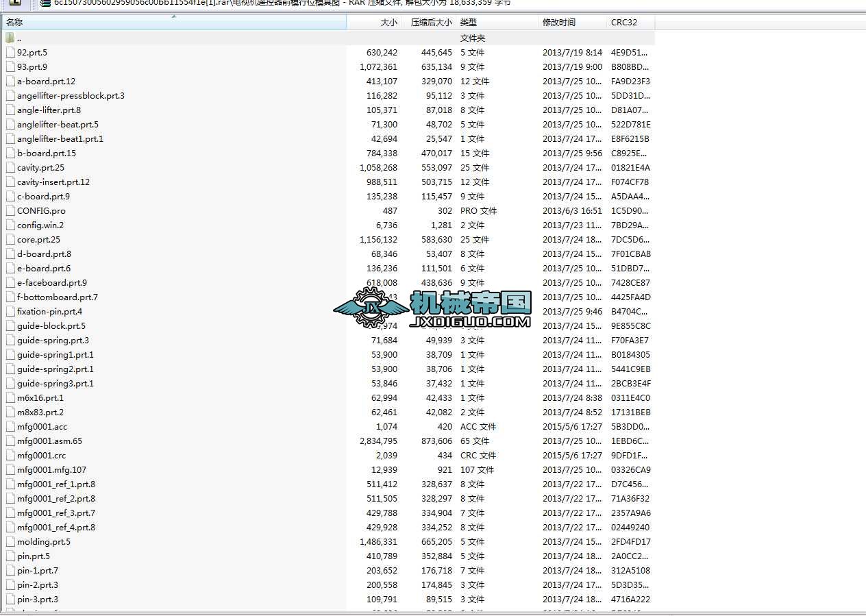Select the file name m8x83.prt.2
This screenshot has height=616, width=866.
[40, 412]
